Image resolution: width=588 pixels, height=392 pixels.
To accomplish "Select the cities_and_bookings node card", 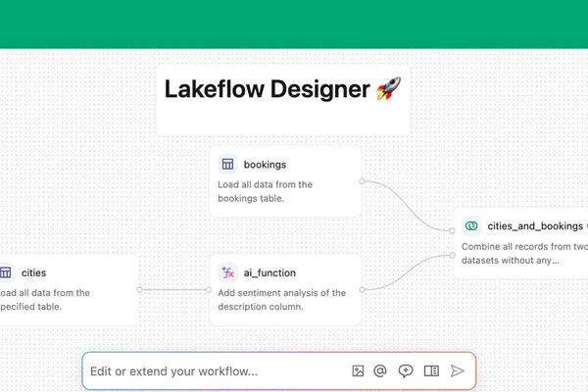I will (520, 243).
